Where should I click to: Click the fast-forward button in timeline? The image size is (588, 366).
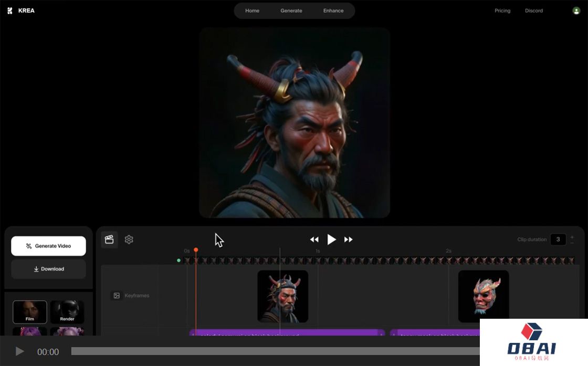348,239
